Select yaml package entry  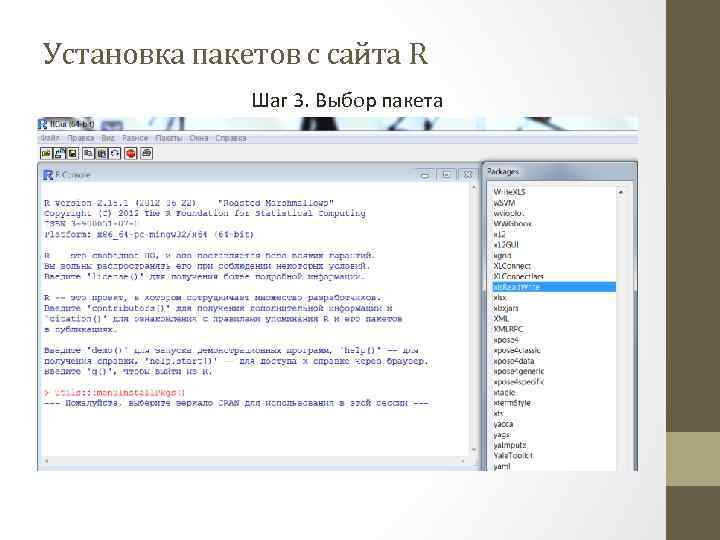[501, 466]
